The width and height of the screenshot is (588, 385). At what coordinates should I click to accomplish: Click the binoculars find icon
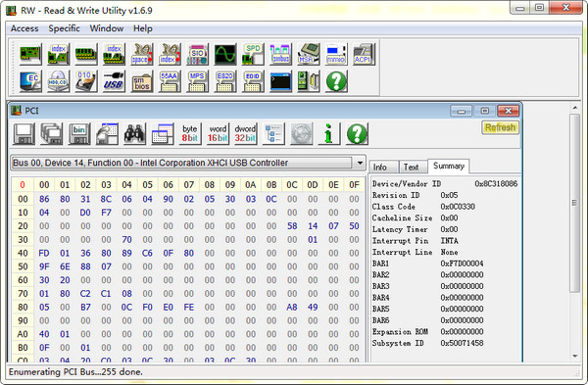click(134, 134)
